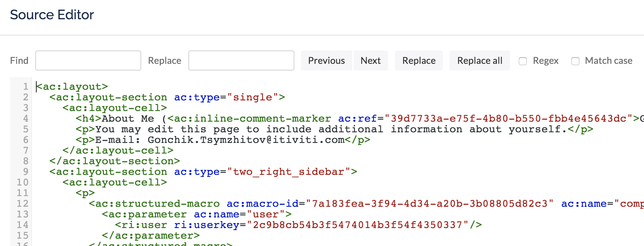Click the Source Editor heading
644x246 pixels.
[x=52, y=15]
